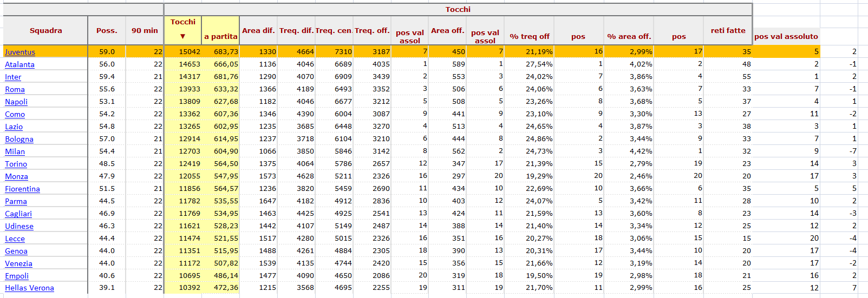The height and width of the screenshot is (298, 868).
Task: Select Venezia tocchi cell 11172
Action: click(x=182, y=263)
